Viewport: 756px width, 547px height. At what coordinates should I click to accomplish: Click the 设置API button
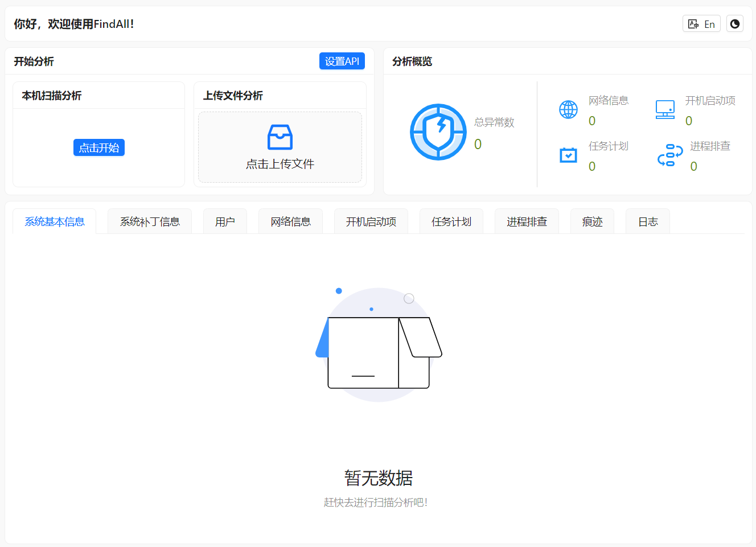pyautogui.click(x=342, y=61)
